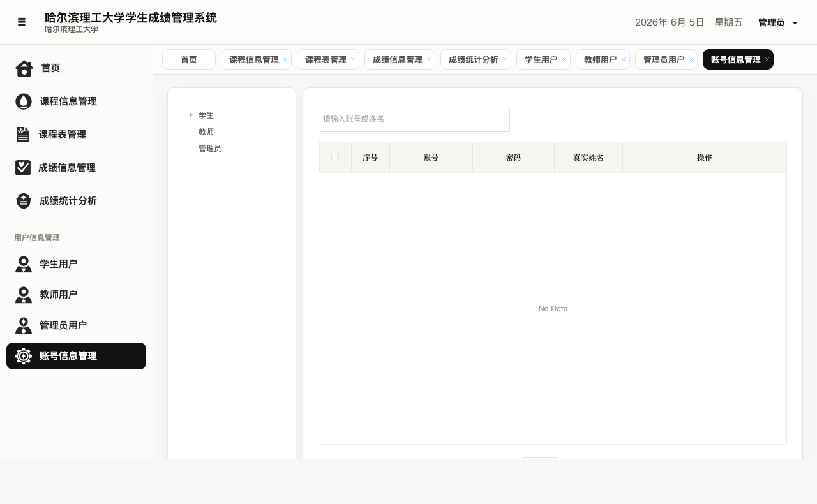The width and height of the screenshot is (817, 504).
Task: Tick the select-all checkbox in table header
Action: (335, 158)
